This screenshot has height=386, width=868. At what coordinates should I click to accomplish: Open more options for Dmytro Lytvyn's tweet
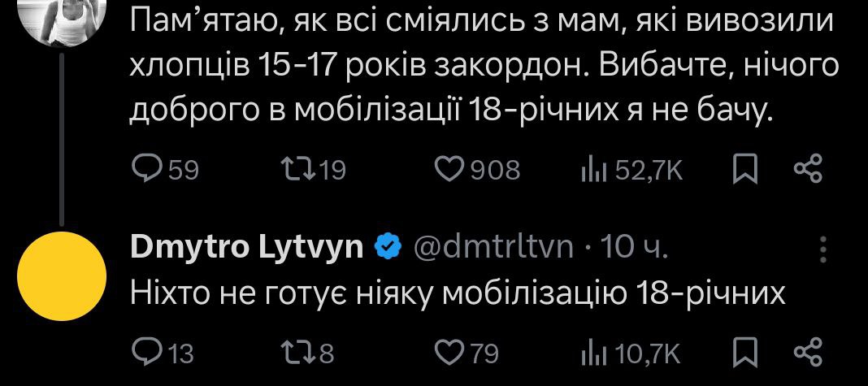[824, 248]
